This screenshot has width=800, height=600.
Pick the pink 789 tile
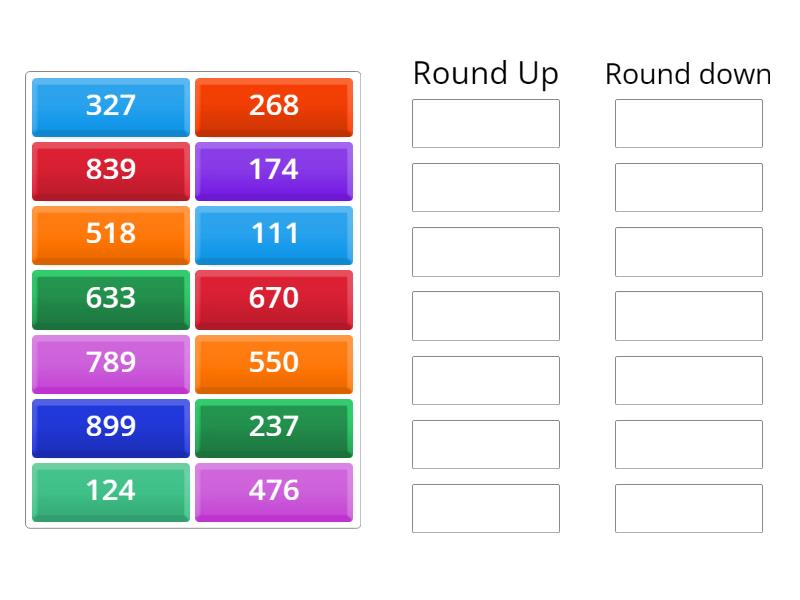click(x=111, y=362)
